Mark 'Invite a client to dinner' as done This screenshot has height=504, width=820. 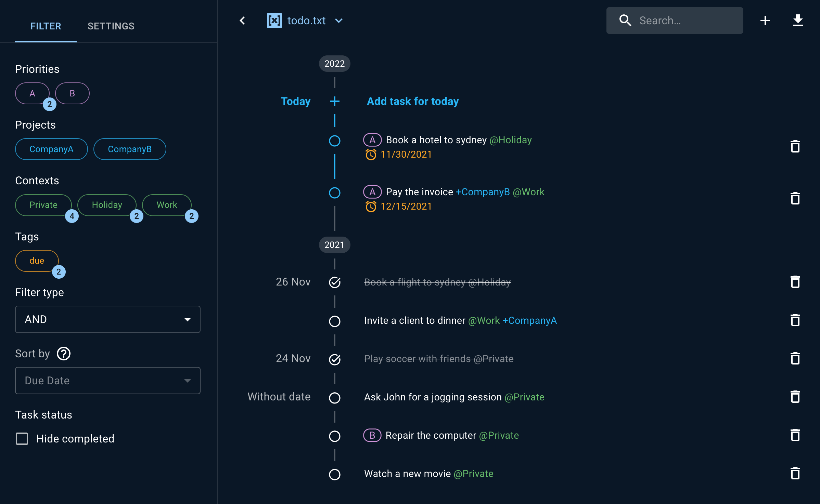(334, 321)
